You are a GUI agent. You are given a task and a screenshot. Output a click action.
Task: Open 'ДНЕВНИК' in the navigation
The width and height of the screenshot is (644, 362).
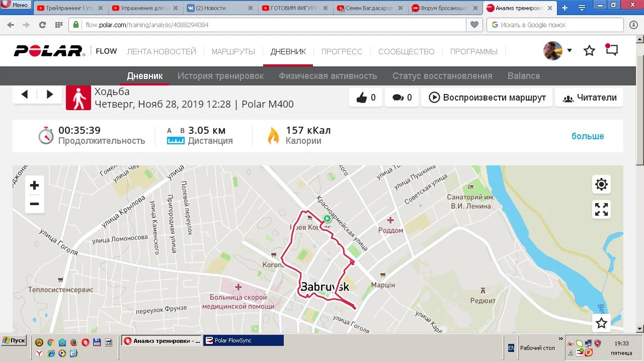(288, 51)
